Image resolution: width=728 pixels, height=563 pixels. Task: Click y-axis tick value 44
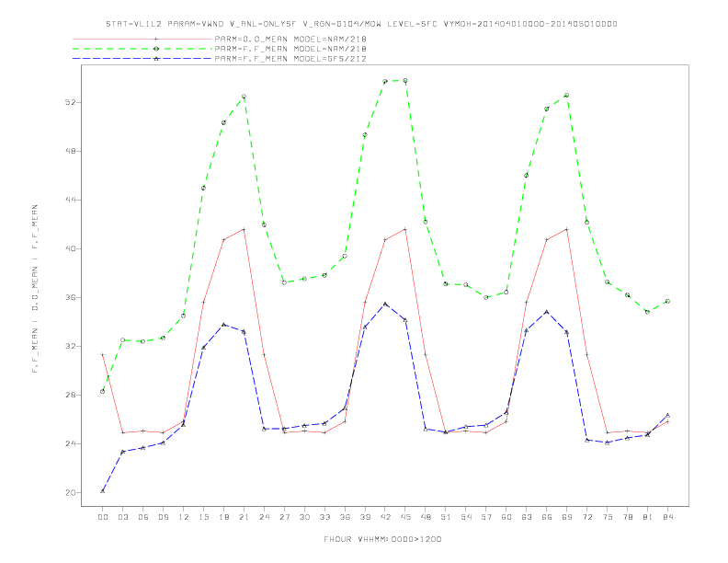[x=71, y=201]
